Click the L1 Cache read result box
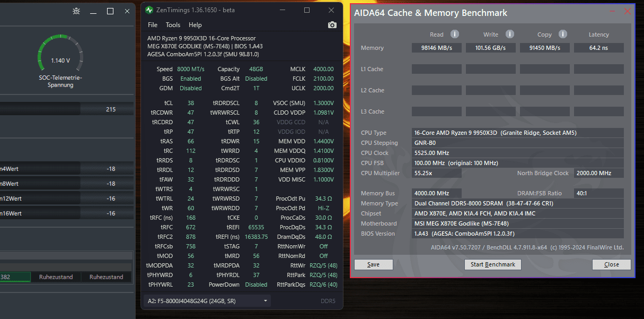The height and width of the screenshot is (319, 644). pos(437,69)
